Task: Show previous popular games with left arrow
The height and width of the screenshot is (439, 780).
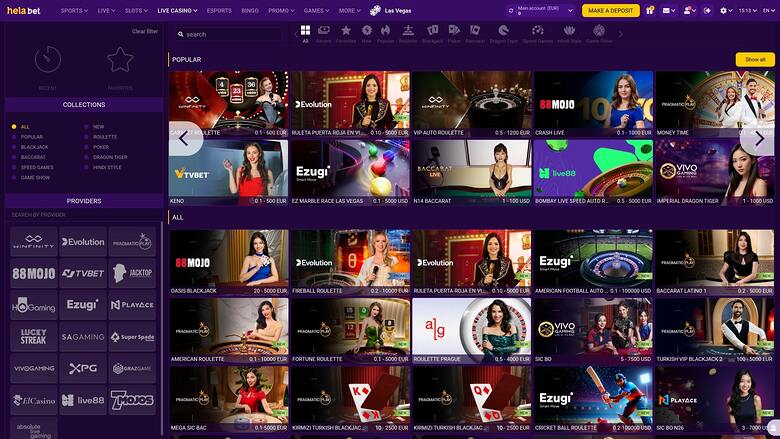Action: (x=185, y=139)
